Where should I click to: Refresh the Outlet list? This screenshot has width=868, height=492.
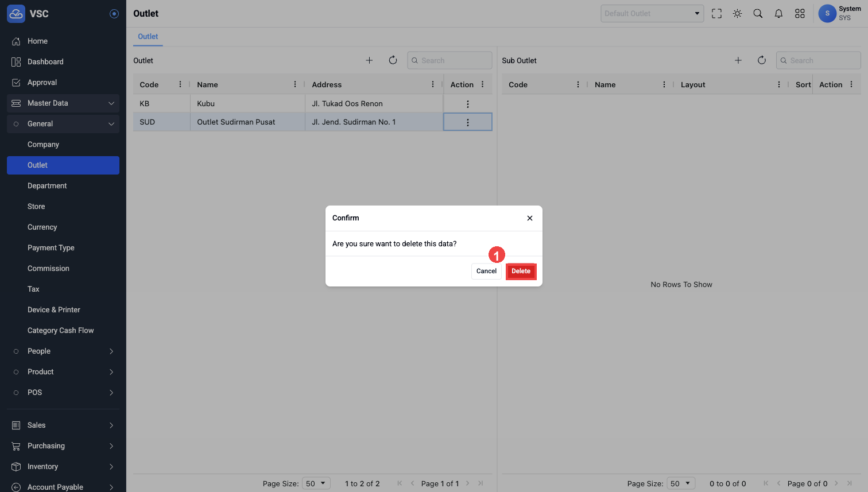pos(393,60)
